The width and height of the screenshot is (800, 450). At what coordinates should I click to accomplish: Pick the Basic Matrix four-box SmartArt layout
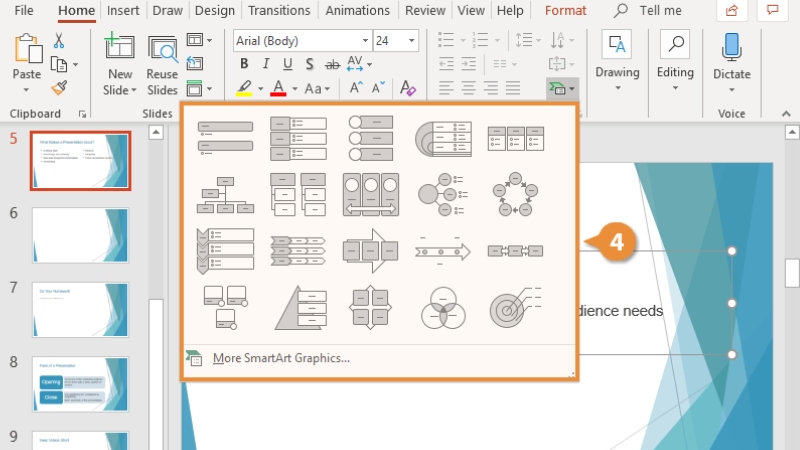coord(371,308)
